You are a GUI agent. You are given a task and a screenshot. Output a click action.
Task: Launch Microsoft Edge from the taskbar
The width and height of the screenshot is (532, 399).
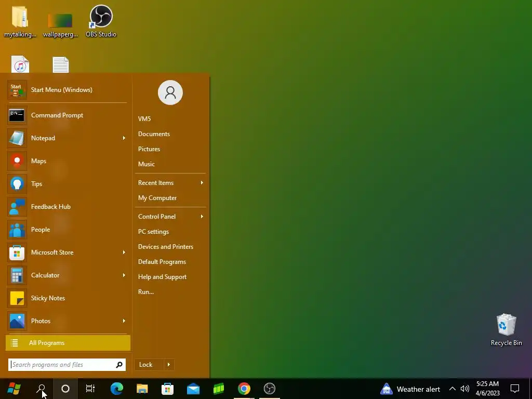[117, 389]
